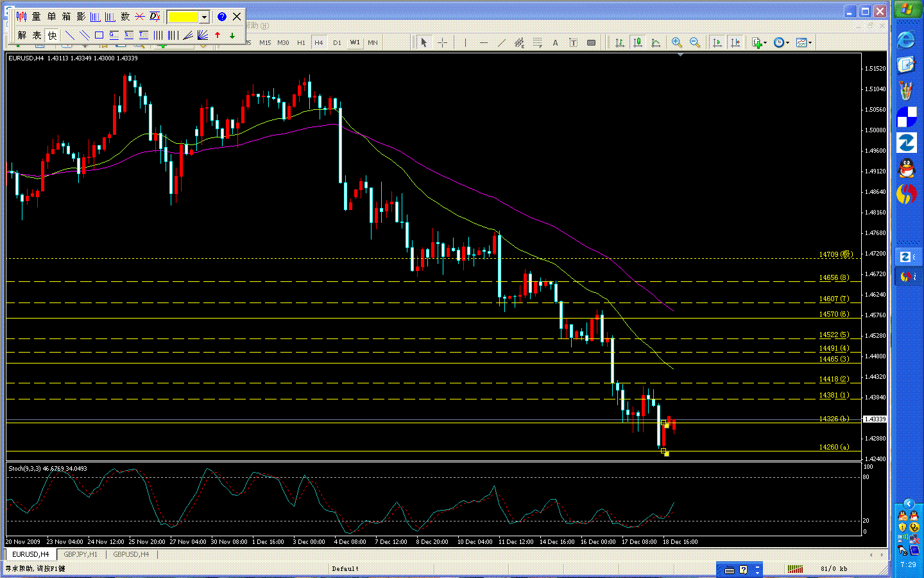The height and width of the screenshot is (578, 924).
Task: Click the candlestick icon in the floating toolbar
Action: click(x=21, y=17)
